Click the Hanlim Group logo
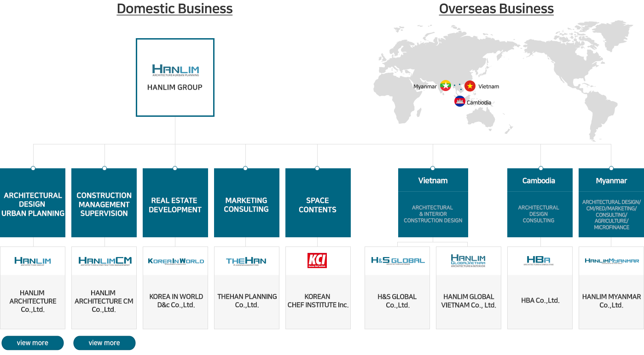The height and width of the screenshot is (355, 644). [175, 70]
